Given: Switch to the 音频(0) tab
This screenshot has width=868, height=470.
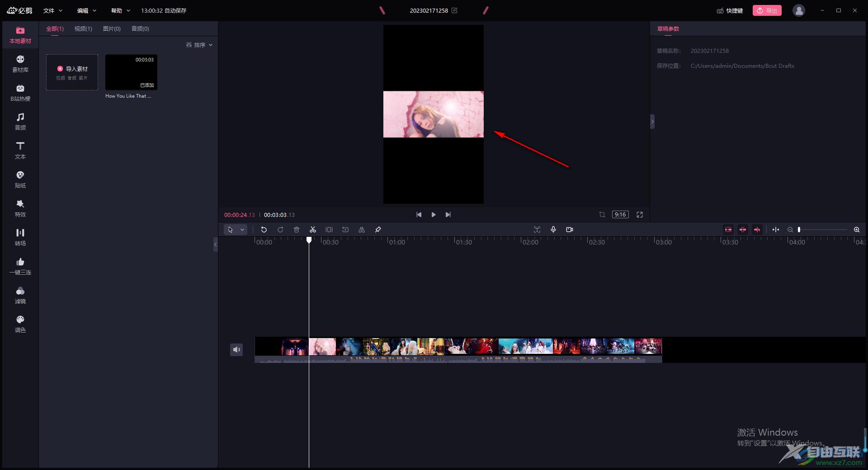Looking at the screenshot, I should [140, 28].
